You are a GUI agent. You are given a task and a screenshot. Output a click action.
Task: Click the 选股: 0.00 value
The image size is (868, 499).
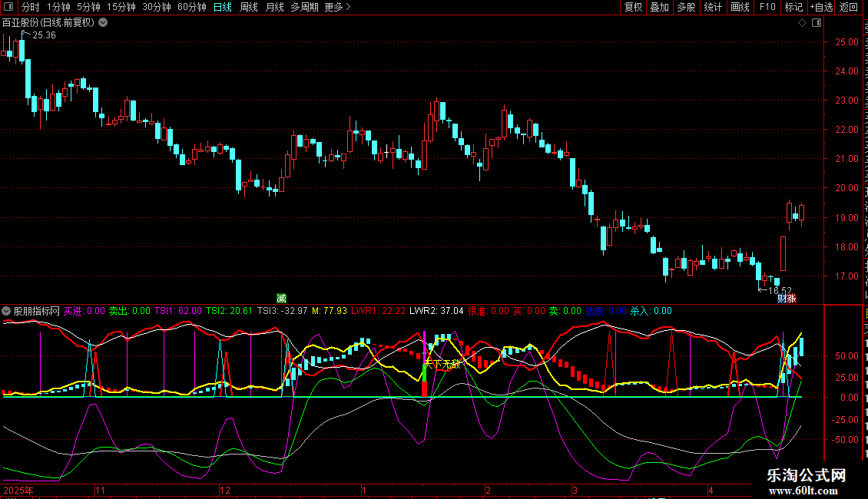click(x=606, y=311)
